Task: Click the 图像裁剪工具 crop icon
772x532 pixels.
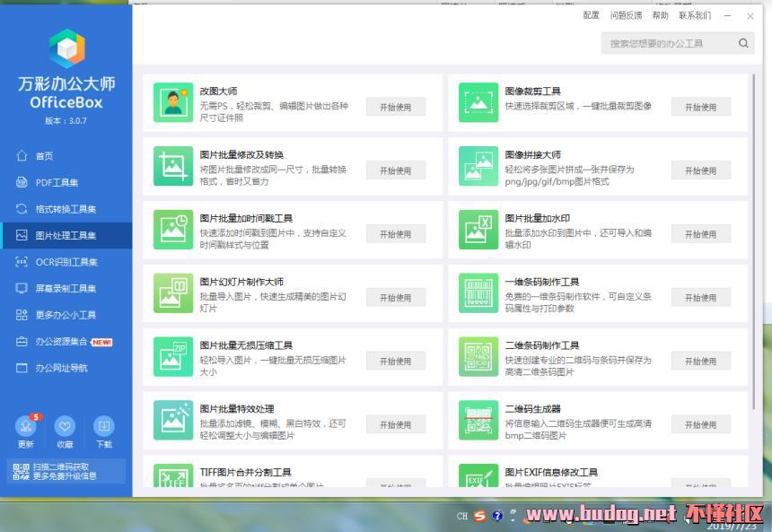Action: coord(478,102)
